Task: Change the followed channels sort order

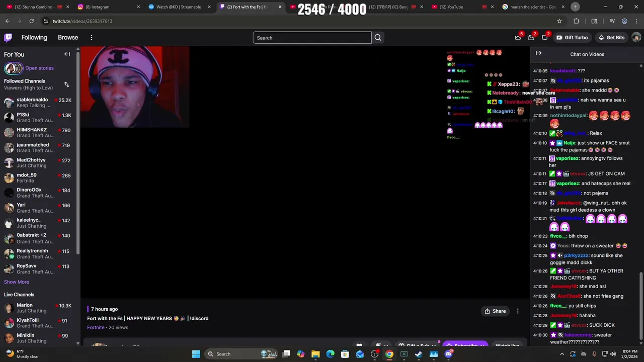Action: [66, 84]
